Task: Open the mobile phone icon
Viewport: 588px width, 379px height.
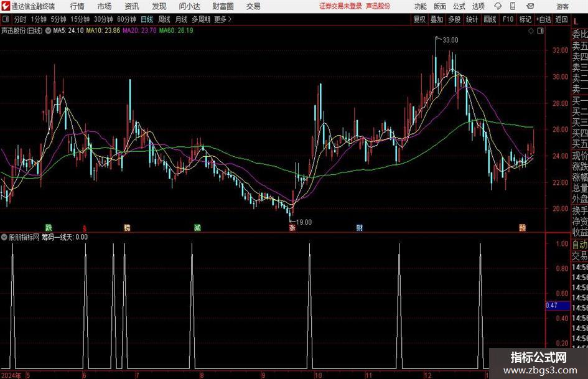Action: pyautogui.click(x=513, y=6)
